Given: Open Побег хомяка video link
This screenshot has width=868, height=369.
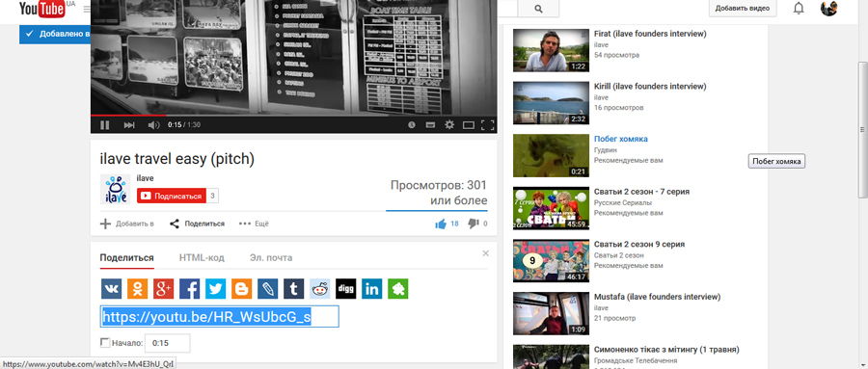Looking at the screenshot, I should (620, 139).
